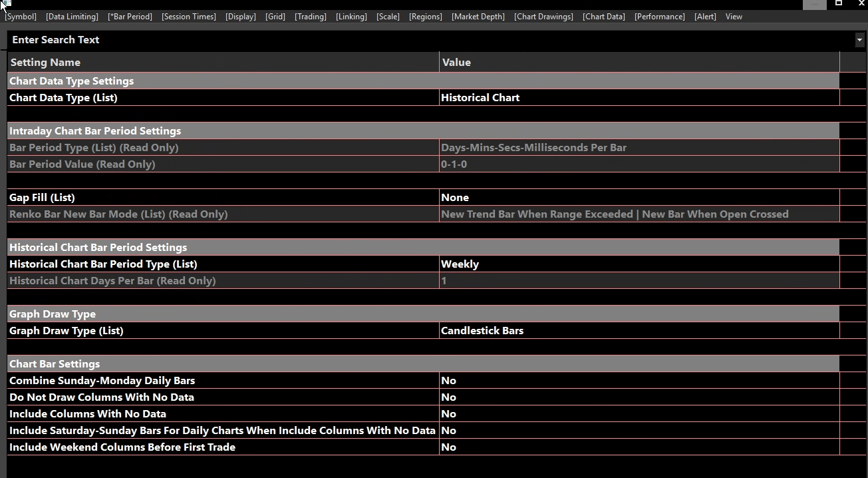Switch to the [Market Depth] tab
The image size is (868, 478).
coord(478,17)
